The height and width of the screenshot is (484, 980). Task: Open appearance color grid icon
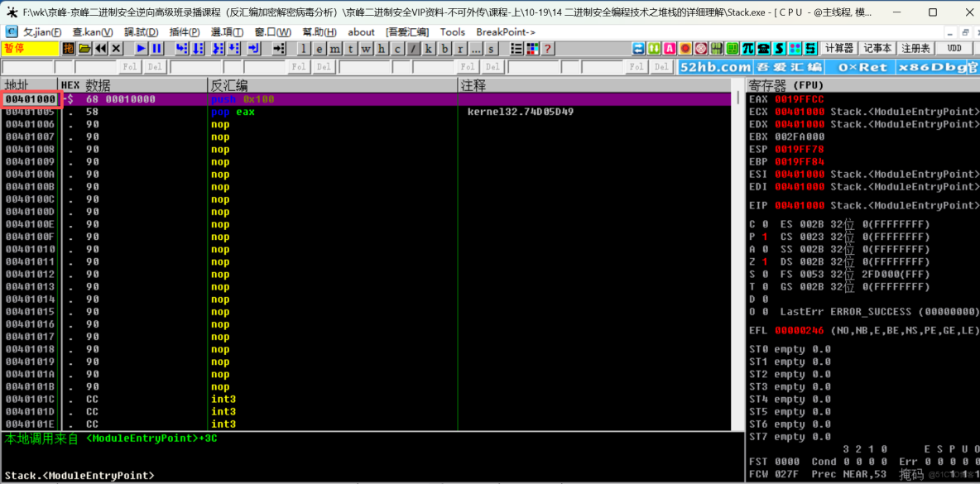coord(532,48)
